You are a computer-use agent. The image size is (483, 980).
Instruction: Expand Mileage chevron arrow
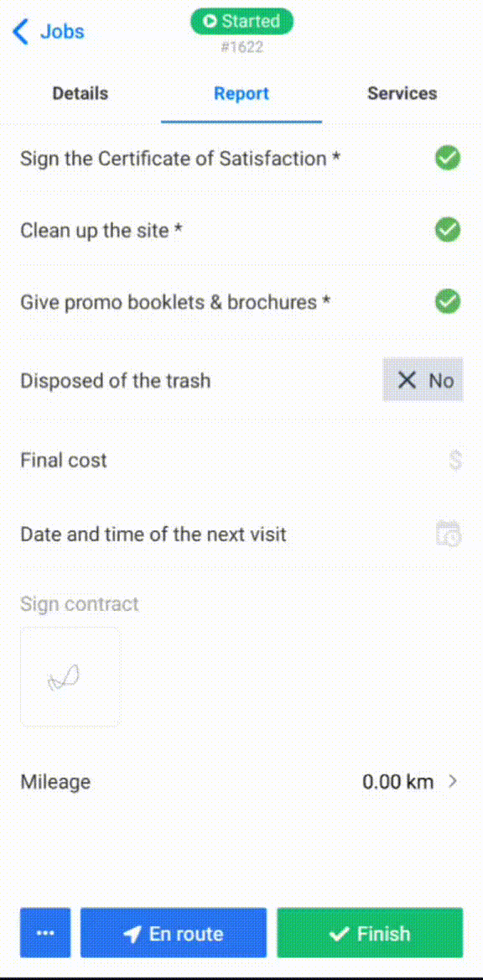coord(454,781)
